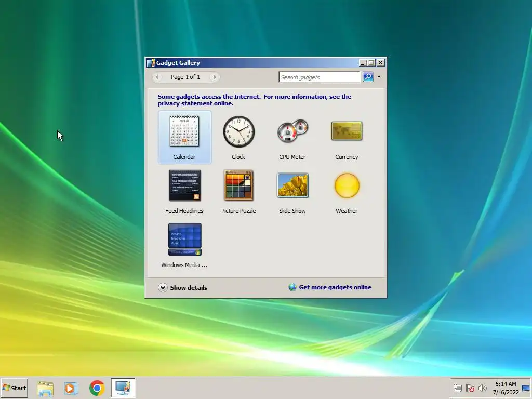
Task: Click the privacy statement notice text
Action: 255,100
